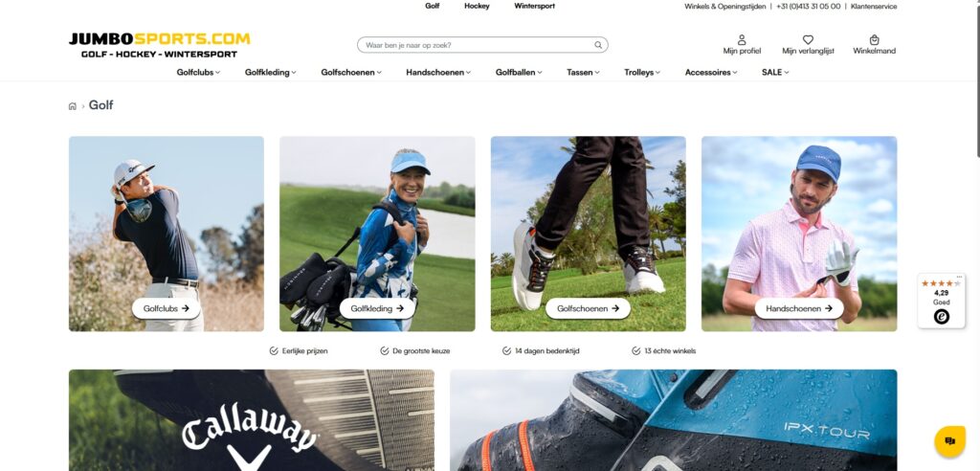Screen dimensions: 980x471
Task: Open the Trolleys dropdown menu
Action: tap(642, 73)
